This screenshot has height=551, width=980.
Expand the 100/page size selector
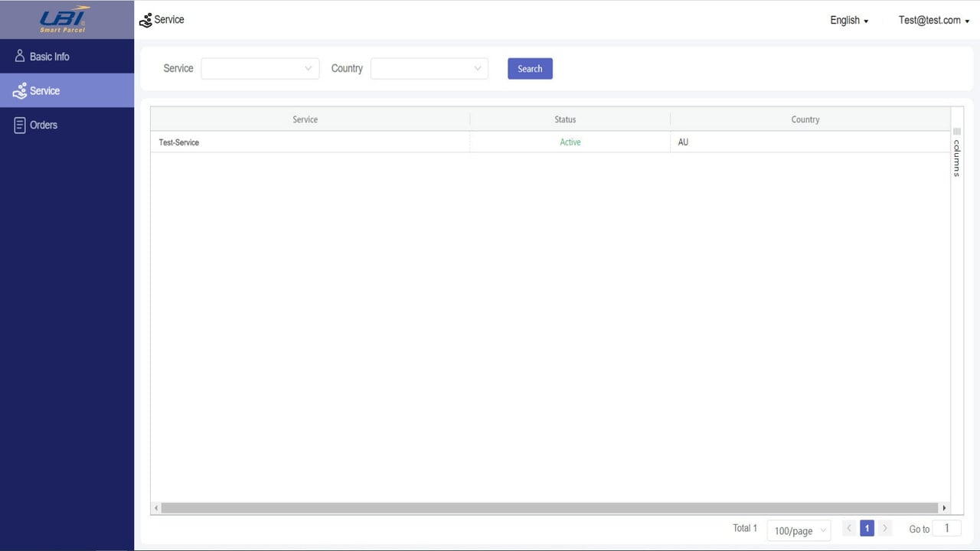[799, 530]
